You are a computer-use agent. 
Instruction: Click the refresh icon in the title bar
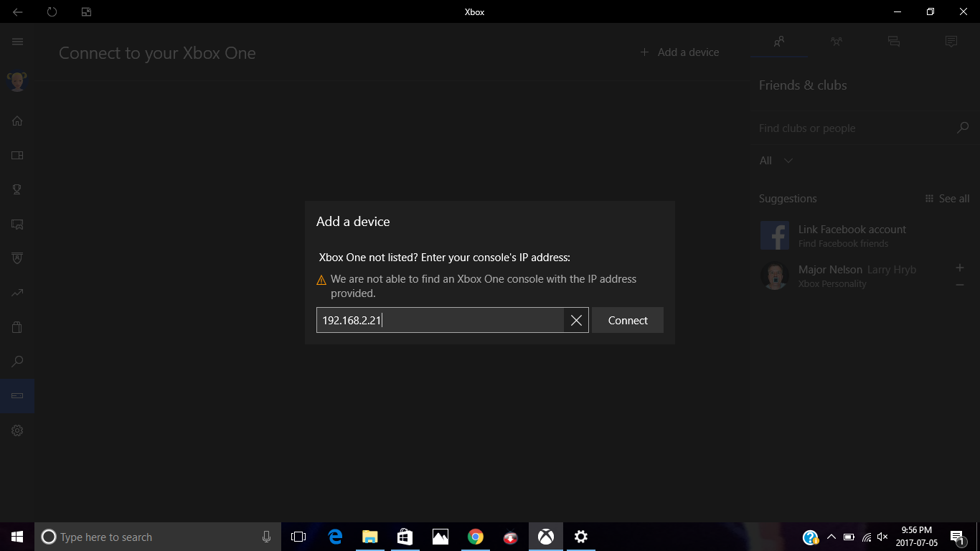coord(52,11)
